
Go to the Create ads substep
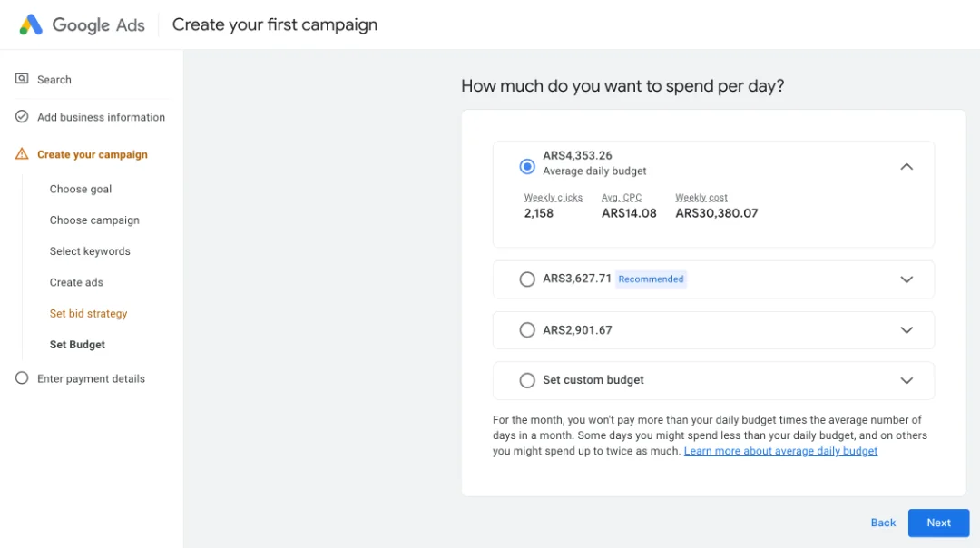76,282
